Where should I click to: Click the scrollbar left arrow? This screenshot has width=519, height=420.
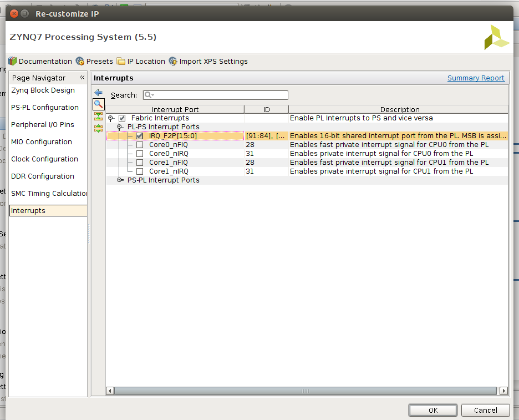[110, 391]
